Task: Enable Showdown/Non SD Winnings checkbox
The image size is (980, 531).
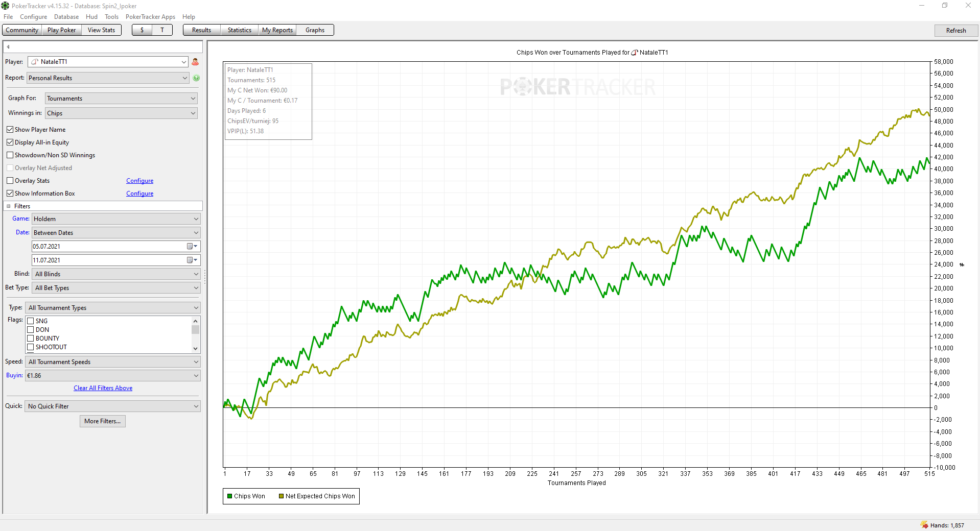Action: coord(10,155)
